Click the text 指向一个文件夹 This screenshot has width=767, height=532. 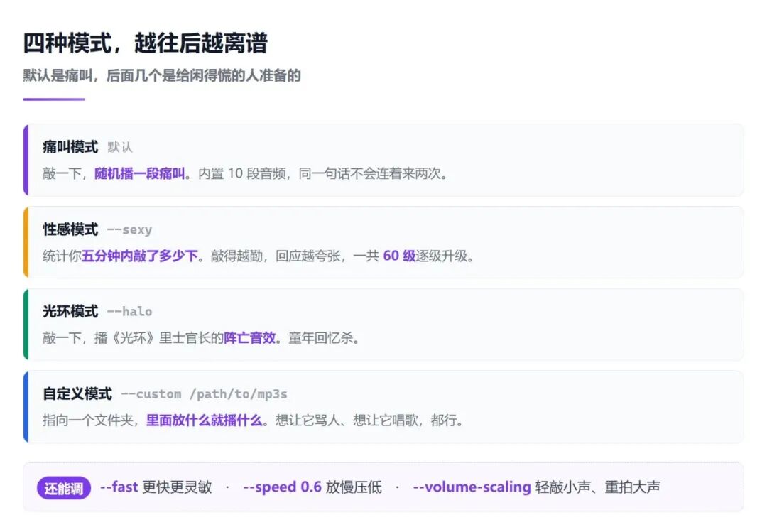pyautogui.click(x=87, y=420)
